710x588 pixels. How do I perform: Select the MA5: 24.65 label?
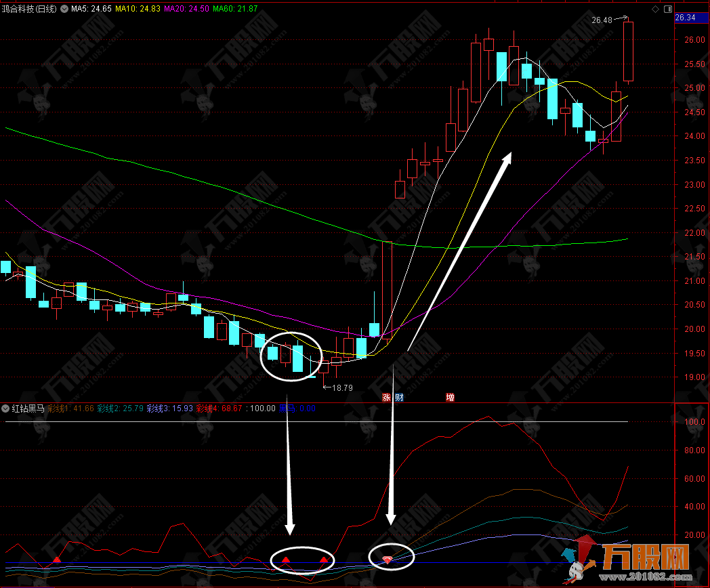click(x=91, y=9)
